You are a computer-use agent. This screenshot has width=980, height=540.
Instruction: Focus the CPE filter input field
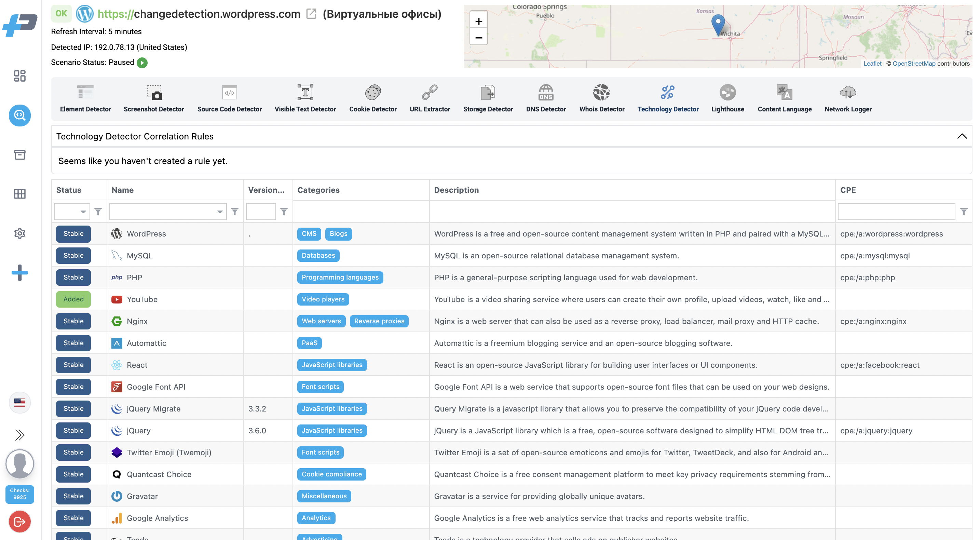896,212
